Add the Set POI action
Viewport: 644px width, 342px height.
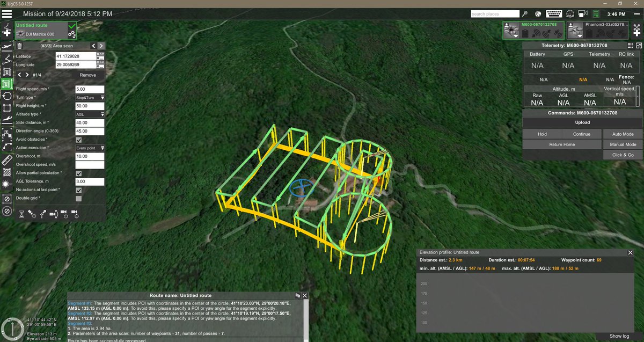pos(32,214)
